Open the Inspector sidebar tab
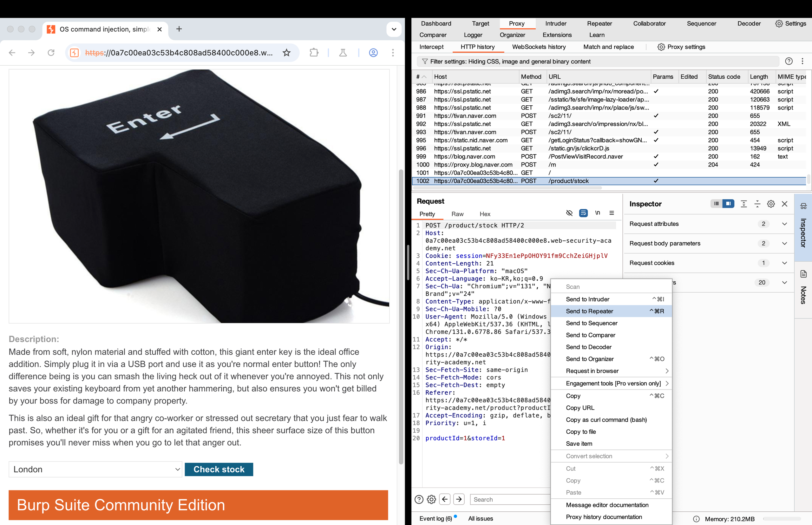This screenshot has width=812, height=525. tap(803, 227)
